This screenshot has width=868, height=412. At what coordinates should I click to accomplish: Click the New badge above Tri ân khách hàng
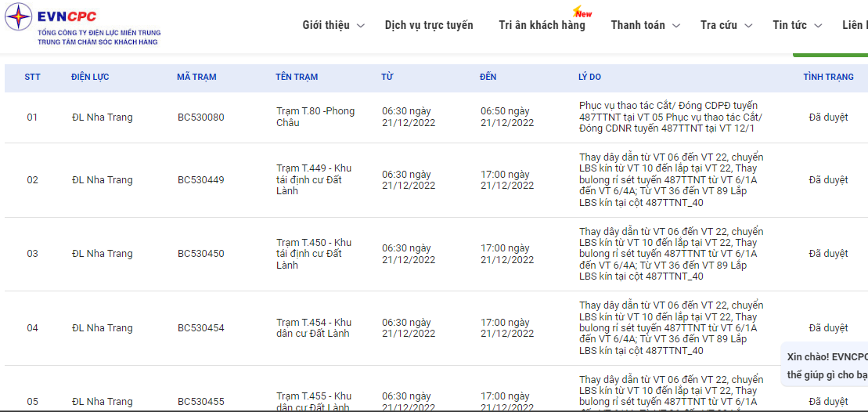pos(582,13)
